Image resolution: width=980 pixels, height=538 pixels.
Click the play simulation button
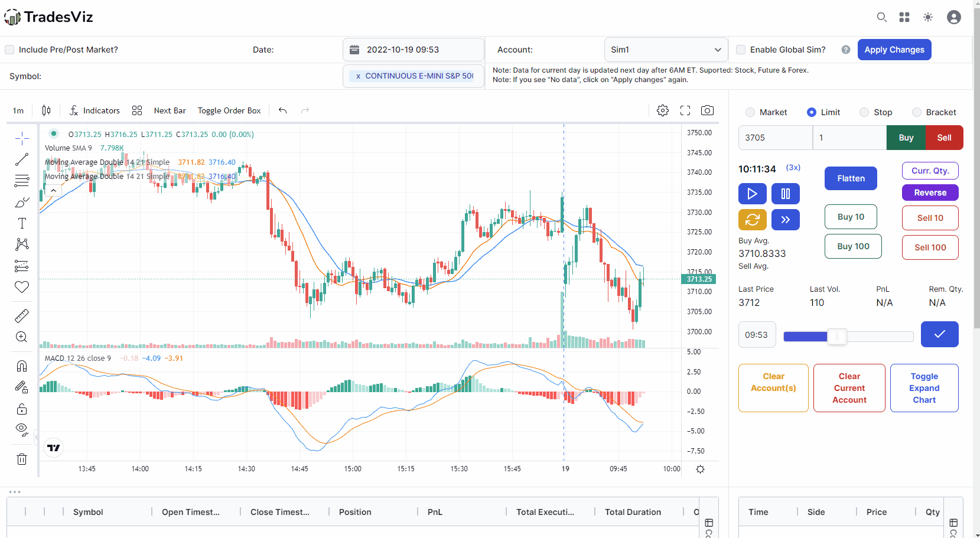[x=752, y=194]
